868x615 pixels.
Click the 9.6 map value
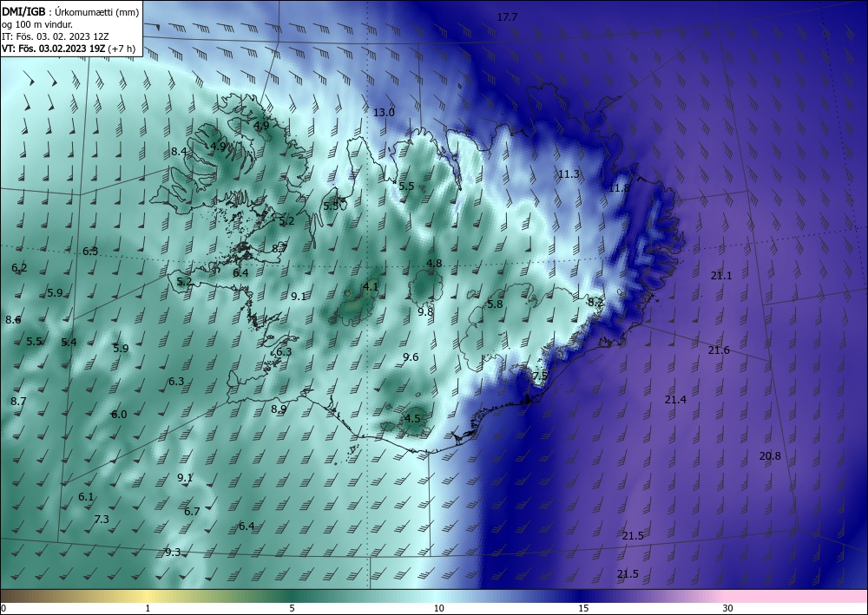[x=411, y=357]
